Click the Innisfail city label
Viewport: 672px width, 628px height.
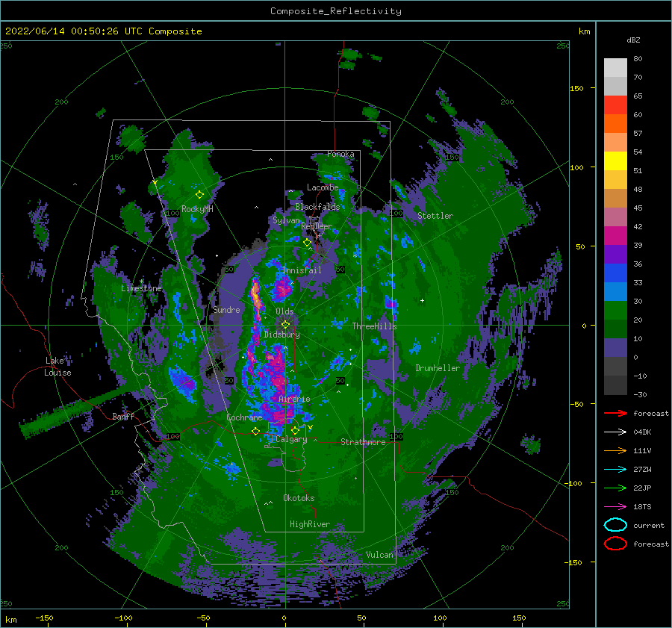[x=302, y=270]
